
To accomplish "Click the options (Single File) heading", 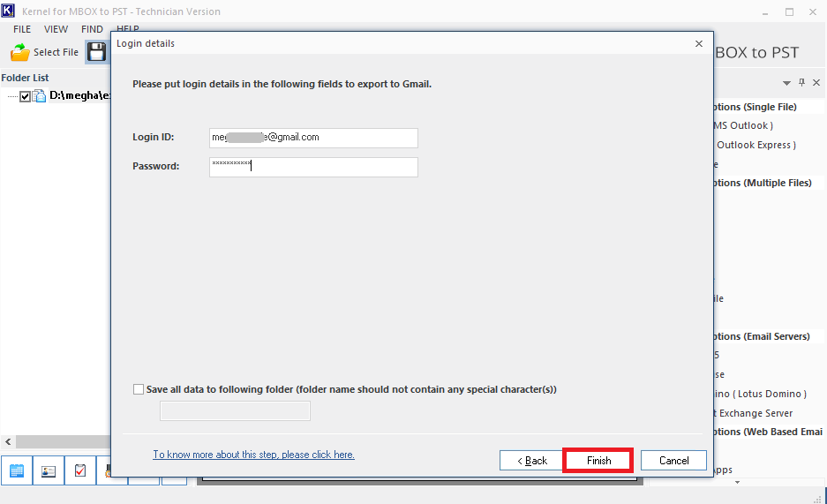I will [x=755, y=107].
